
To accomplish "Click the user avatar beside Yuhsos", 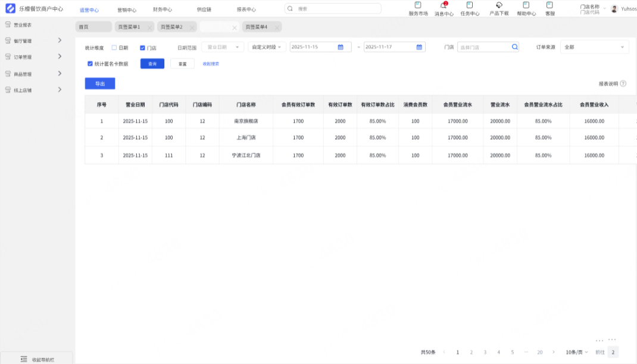I will point(614,8).
